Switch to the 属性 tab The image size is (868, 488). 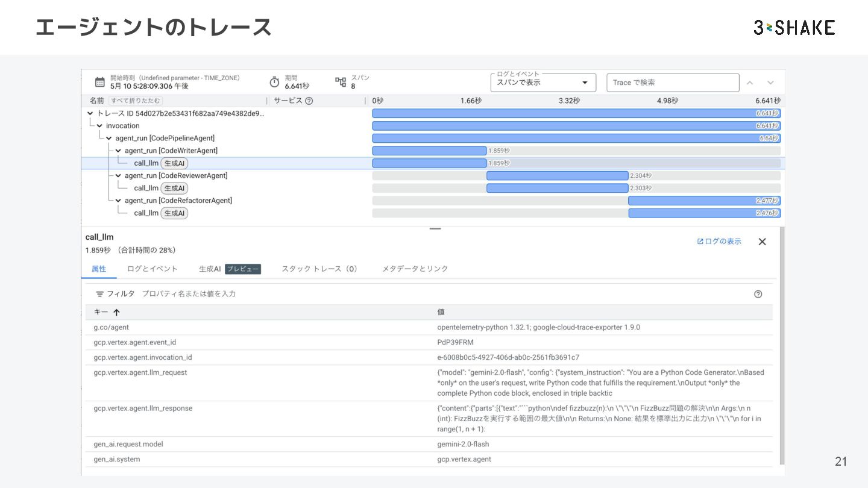click(99, 269)
